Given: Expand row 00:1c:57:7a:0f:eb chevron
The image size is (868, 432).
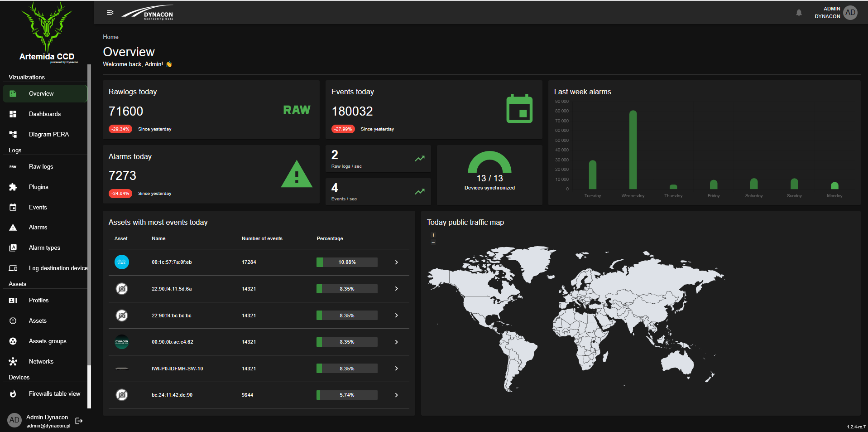Looking at the screenshot, I should (x=396, y=262).
